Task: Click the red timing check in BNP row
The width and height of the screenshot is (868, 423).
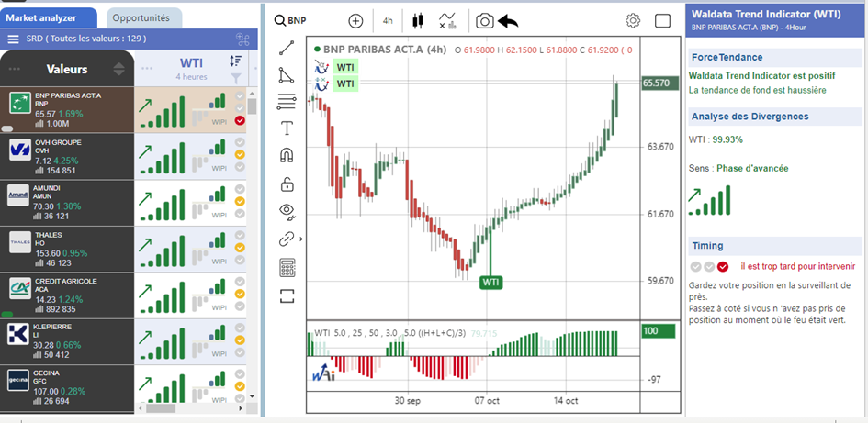Action: coord(240,120)
